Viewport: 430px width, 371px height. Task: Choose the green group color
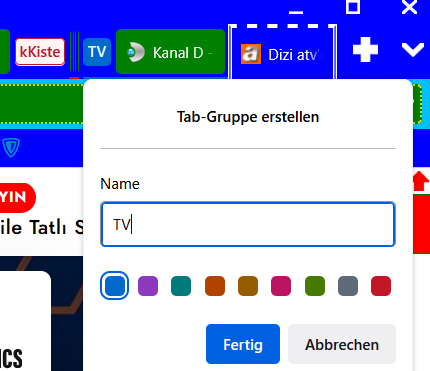(x=315, y=286)
